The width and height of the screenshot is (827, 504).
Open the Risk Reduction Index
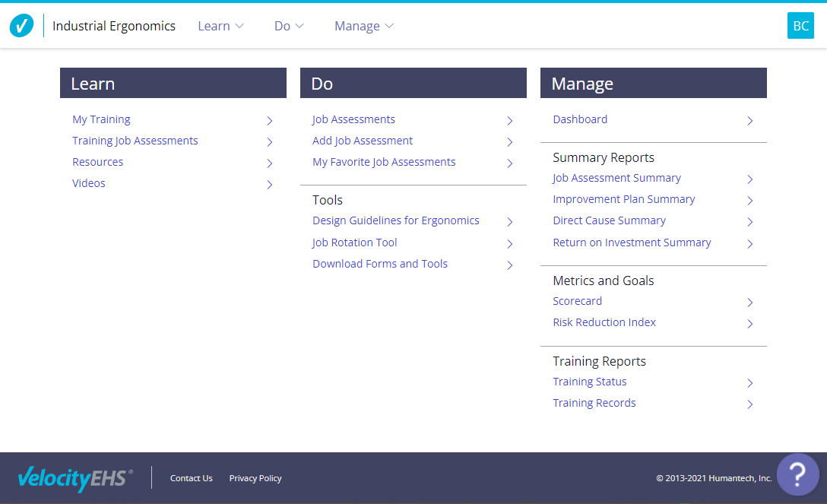(604, 322)
